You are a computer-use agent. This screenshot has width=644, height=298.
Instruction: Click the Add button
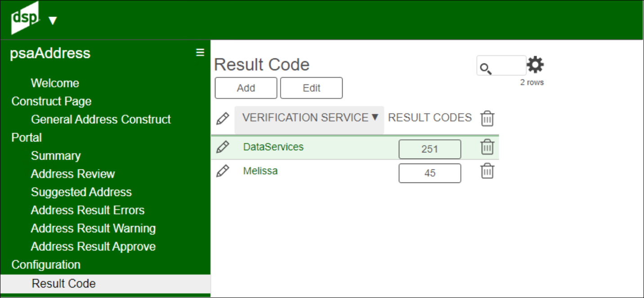pos(246,88)
